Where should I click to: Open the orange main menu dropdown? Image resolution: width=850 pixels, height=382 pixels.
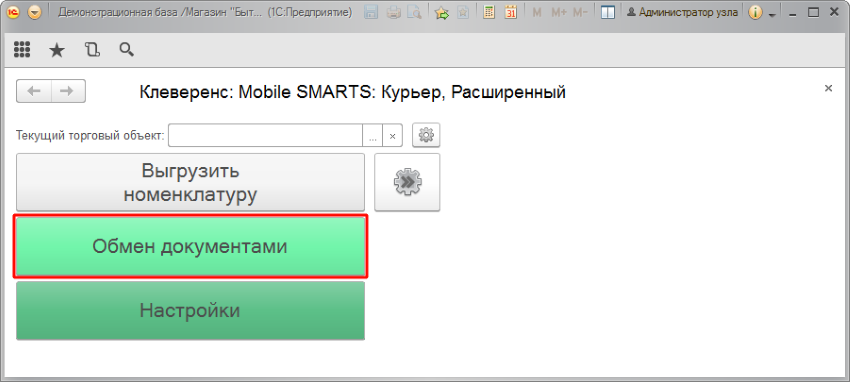point(34,12)
